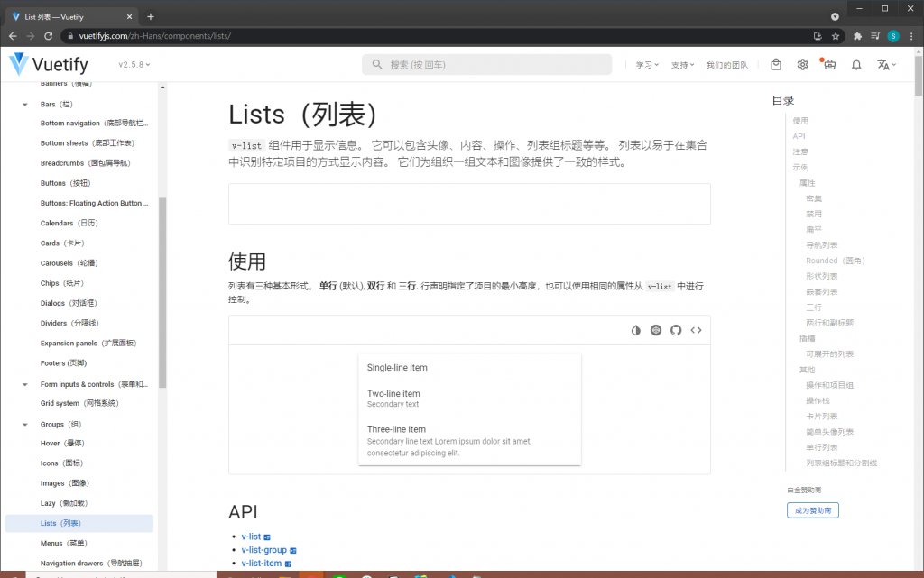Open the example in Codepen icon
The width and height of the screenshot is (924, 578).
[x=656, y=330]
